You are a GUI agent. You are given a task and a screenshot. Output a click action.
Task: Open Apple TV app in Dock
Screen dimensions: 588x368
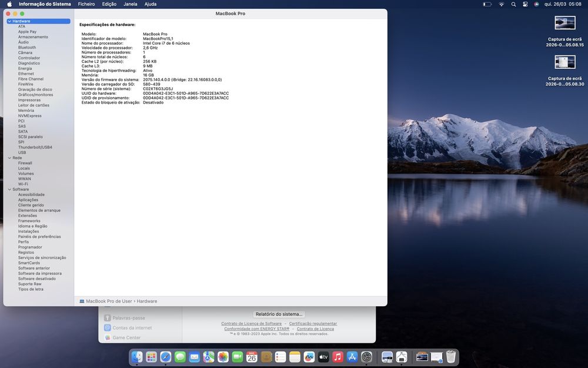(323, 357)
